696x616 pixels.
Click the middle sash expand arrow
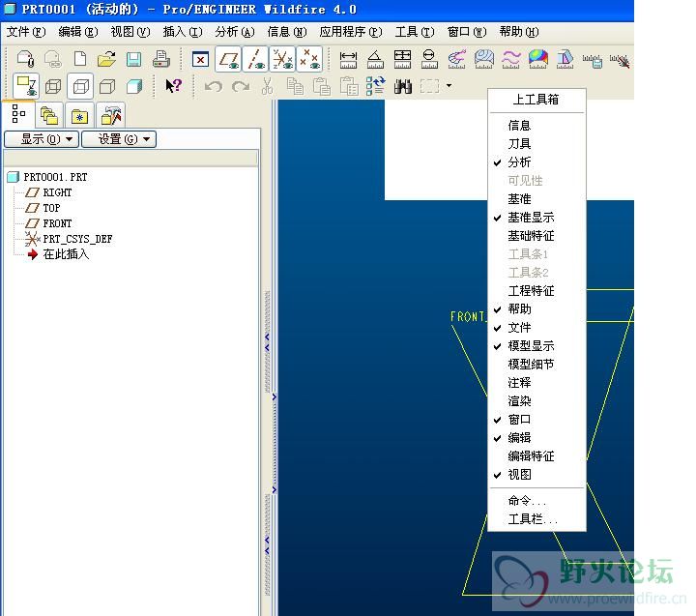coord(275,443)
